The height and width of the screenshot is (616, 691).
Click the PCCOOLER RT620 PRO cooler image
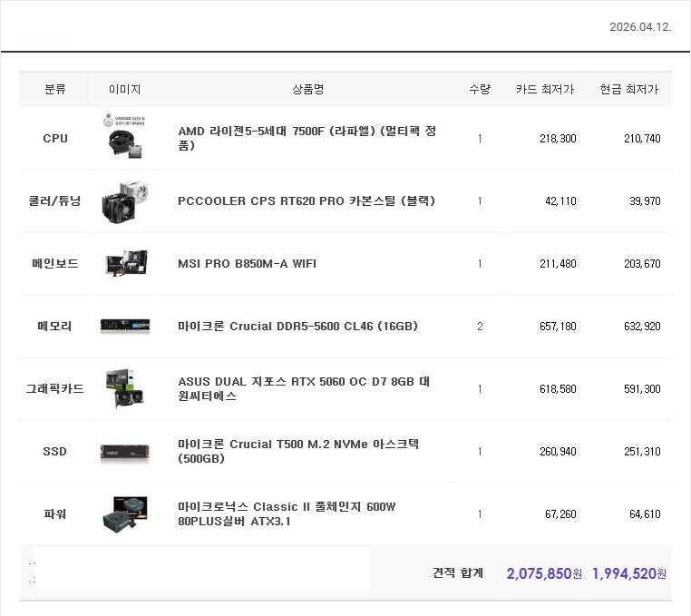click(x=124, y=201)
